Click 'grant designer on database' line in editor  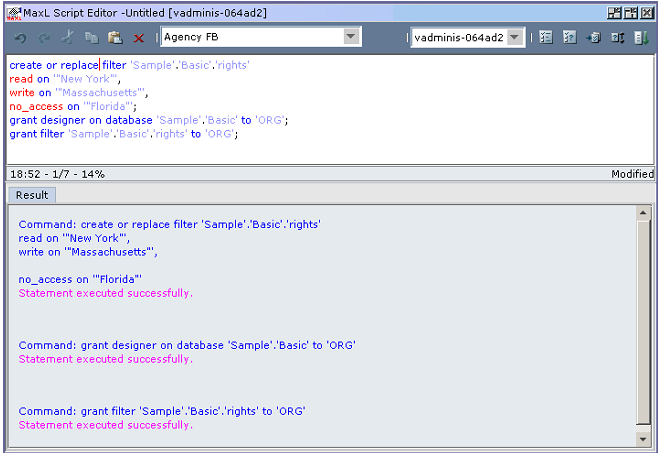click(x=149, y=120)
